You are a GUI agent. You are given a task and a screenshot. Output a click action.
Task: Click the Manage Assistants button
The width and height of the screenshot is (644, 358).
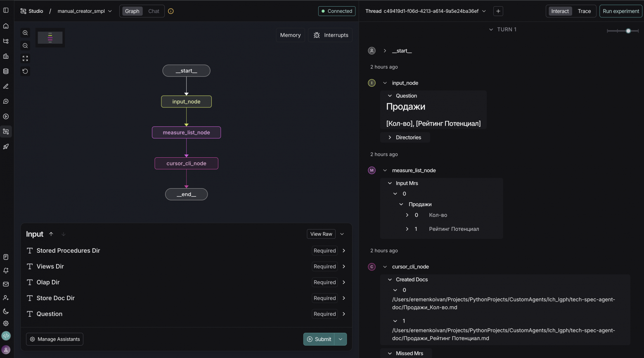(54, 339)
